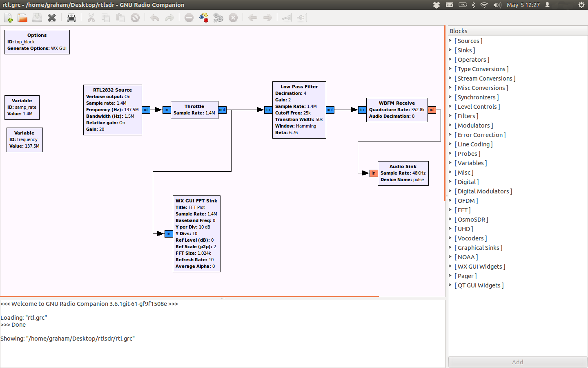Select the Error Correction tree row
The height and width of the screenshot is (368, 588).
518,135
